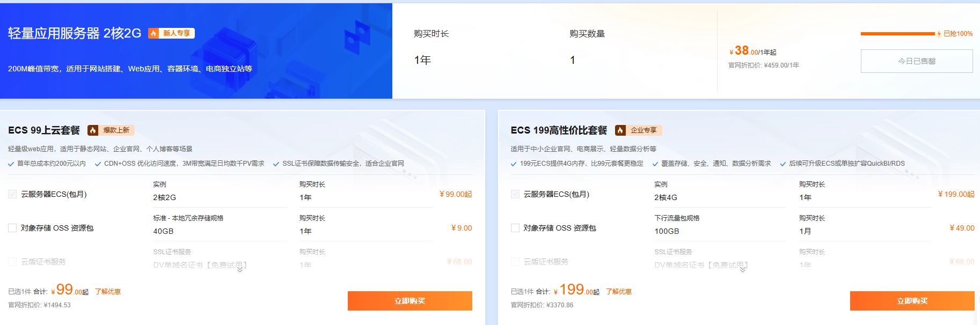The height and width of the screenshot is (325, 980).
Task: Check 对象存储 OSS 资源包 in ECS 199 package
Action: pos(515,228)
